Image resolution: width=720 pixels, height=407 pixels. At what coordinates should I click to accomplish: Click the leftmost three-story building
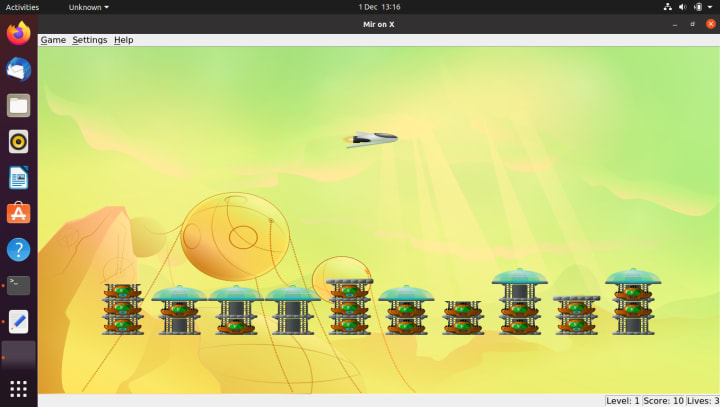(123, 309)
